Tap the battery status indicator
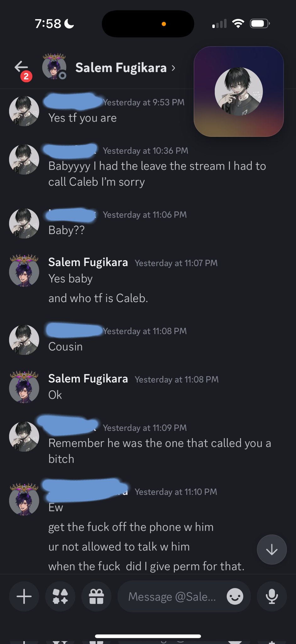296x644 pixels. point(259,24)
